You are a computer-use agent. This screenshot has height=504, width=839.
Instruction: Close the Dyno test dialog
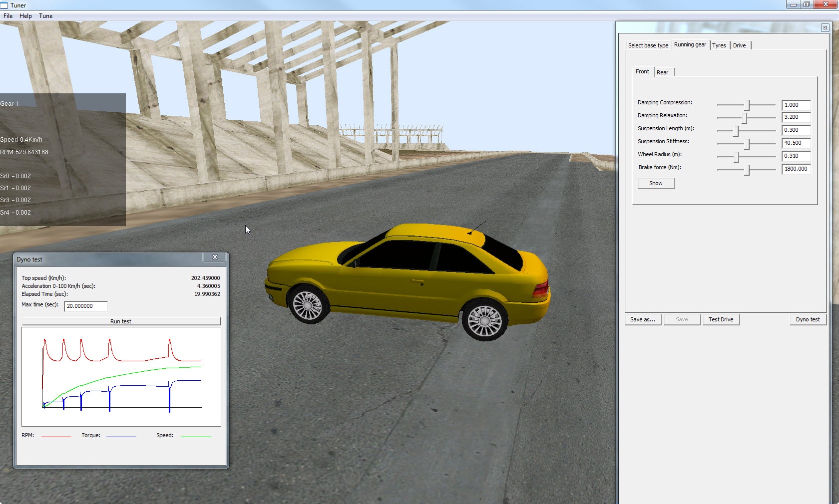(215, 257)
